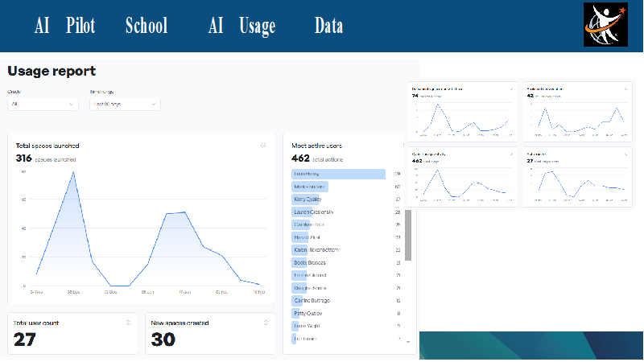Image resolution: width=644 pixels, height=362 pixels.
Task: Select the Becky Bruscas row
Action: (x=346, y=262)
